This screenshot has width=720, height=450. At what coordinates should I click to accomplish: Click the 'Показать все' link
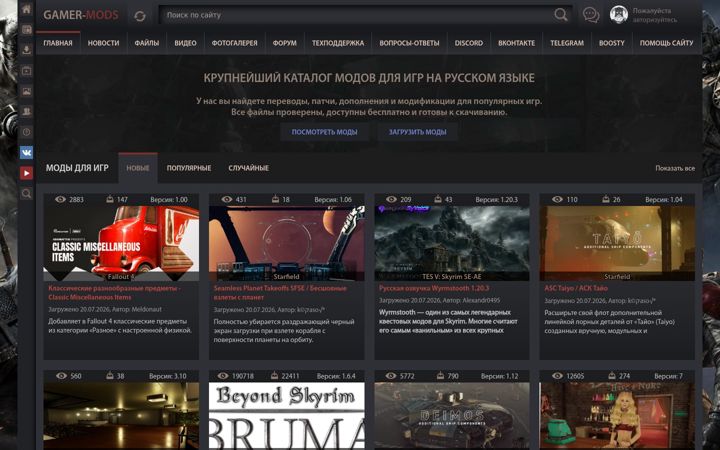tap(675, 168)
